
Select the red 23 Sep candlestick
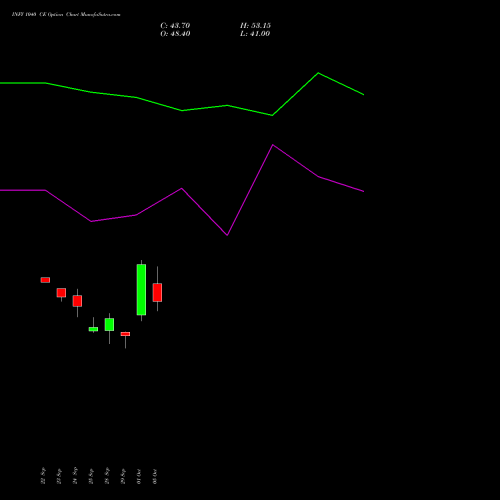[x=61, y=293]
